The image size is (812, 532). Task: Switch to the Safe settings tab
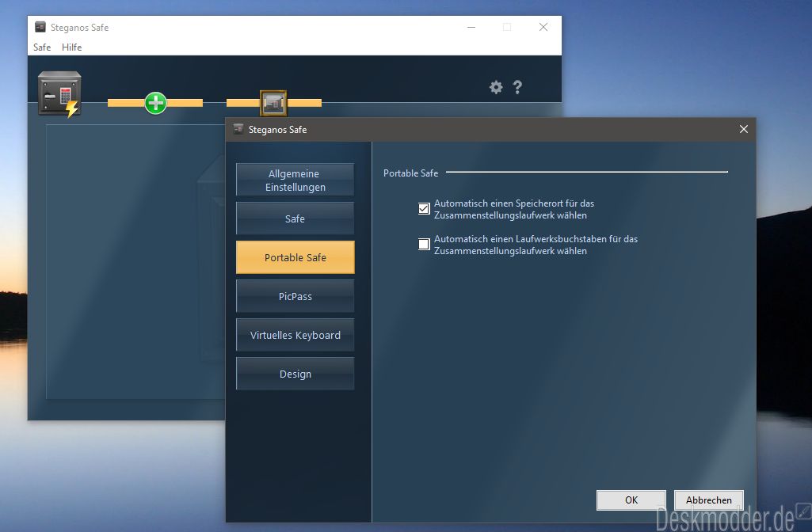tap(295, 218)
